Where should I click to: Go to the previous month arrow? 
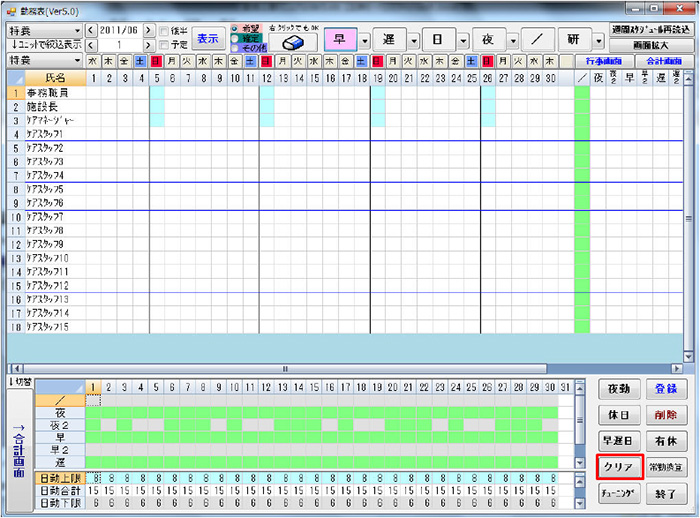[91, 30]
